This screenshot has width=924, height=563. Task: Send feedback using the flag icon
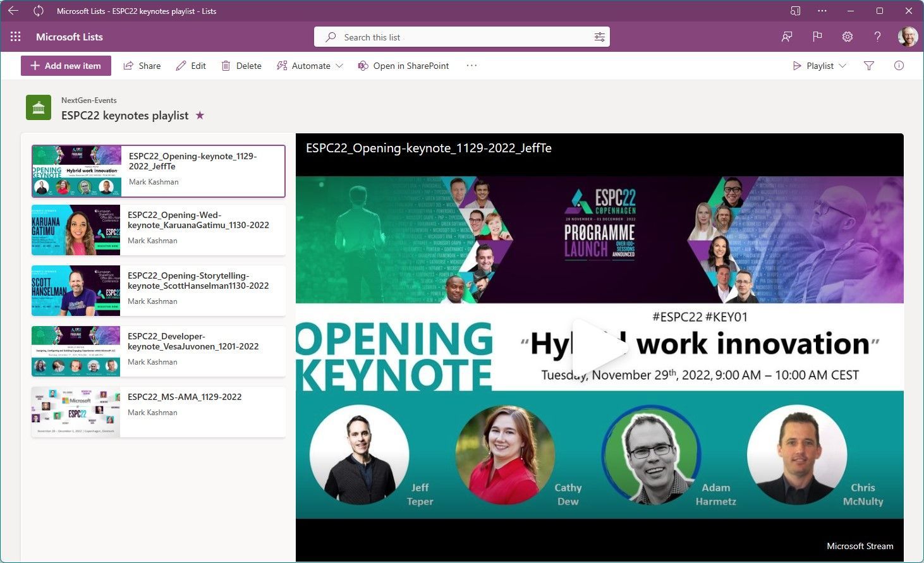point(817,37)
